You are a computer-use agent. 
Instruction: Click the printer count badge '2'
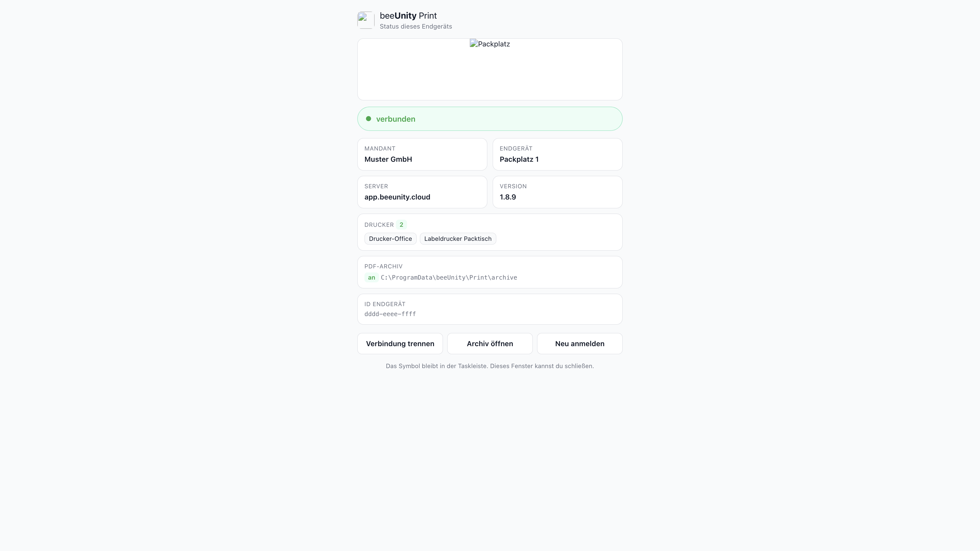tap(401, 225)
